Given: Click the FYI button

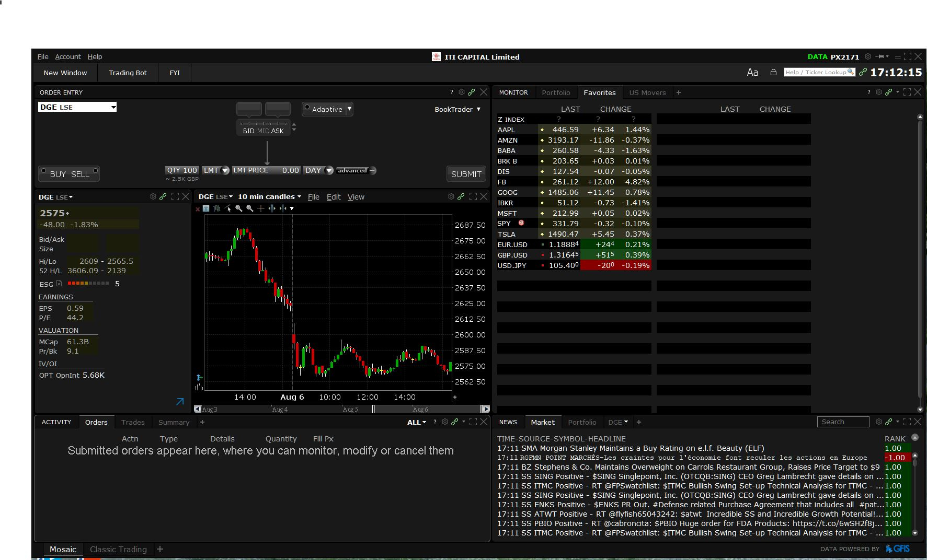Looking at the screenshot, I should tap(175, 73).
